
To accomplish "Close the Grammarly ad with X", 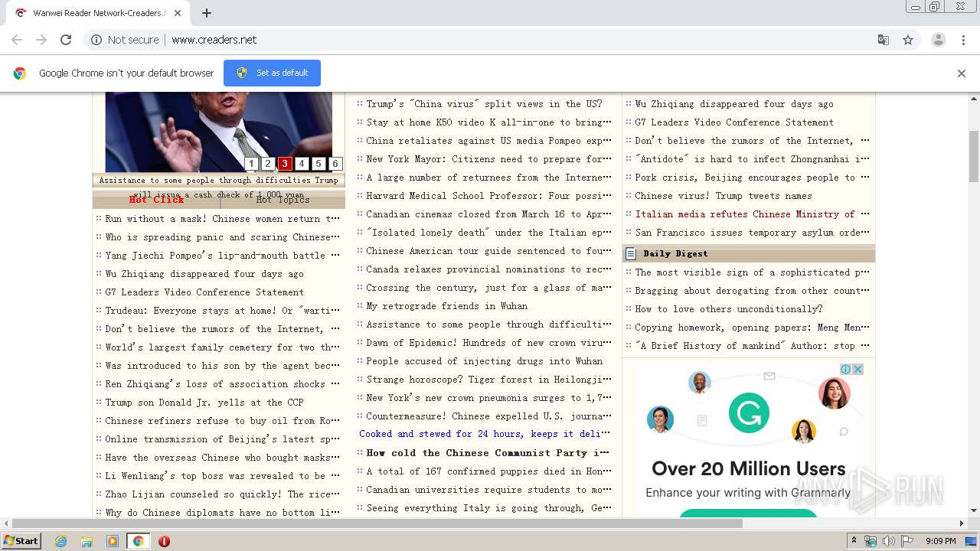I will pyautogui.click(x=858, y=370).
